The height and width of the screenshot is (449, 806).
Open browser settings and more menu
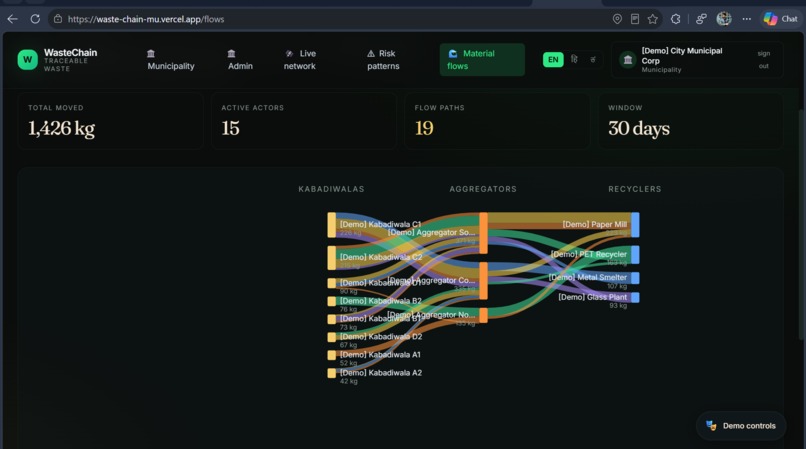pyautogui.click(x=746, y=19)
